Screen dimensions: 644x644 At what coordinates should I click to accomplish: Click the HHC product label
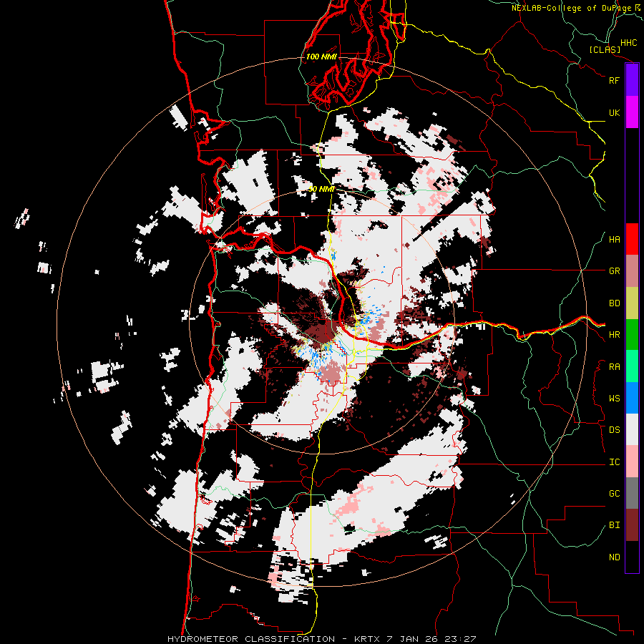pyautogui.click(x=628, y=43)
